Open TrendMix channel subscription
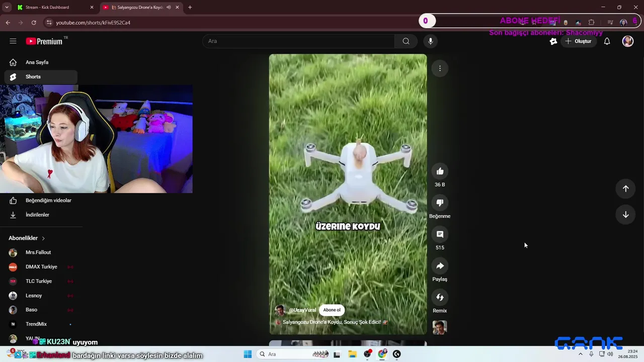This screenshot has width=644, height=362. coord(41,324)
